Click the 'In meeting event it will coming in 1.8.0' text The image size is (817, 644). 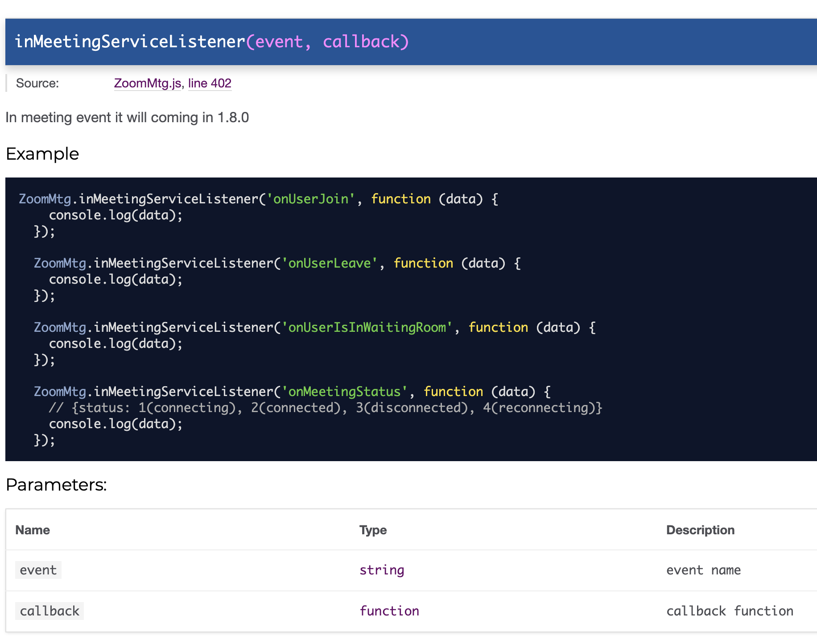click(127, 117)
